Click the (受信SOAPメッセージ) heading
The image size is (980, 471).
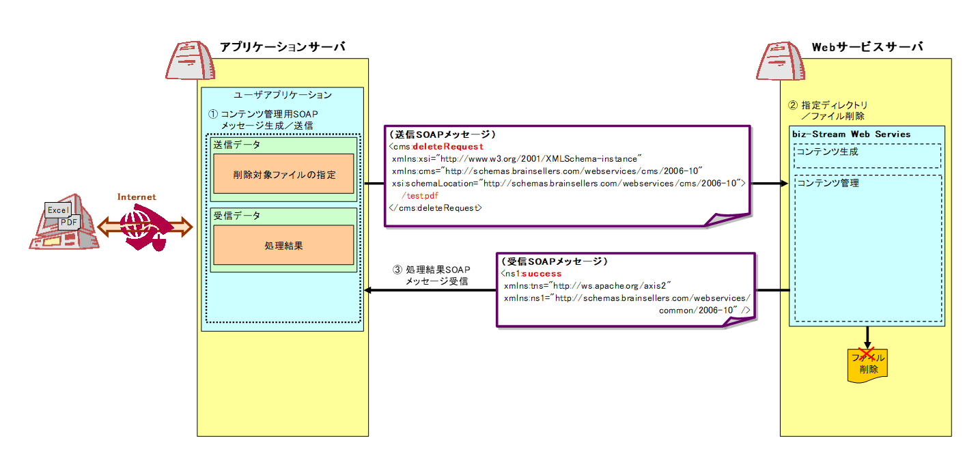pyautogui.click(x=554, y=261)
